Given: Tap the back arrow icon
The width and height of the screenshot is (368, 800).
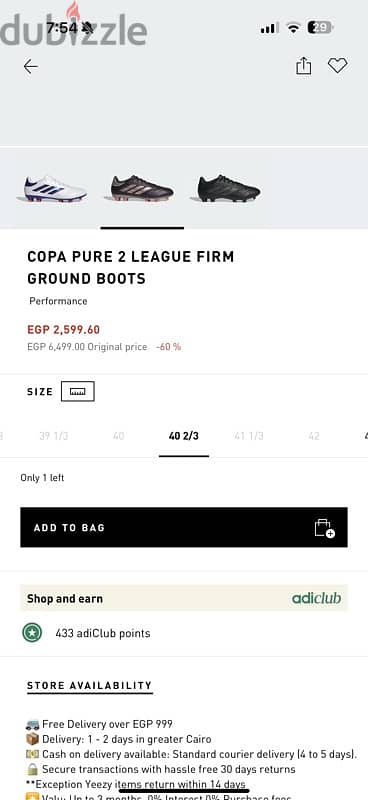Looking at the screenshot, I should 31,66.
